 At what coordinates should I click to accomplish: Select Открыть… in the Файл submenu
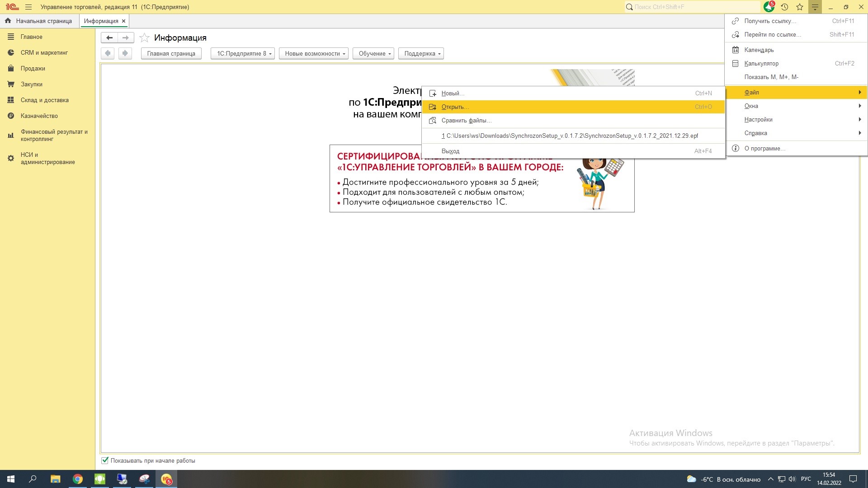click(x=455, y=107)
